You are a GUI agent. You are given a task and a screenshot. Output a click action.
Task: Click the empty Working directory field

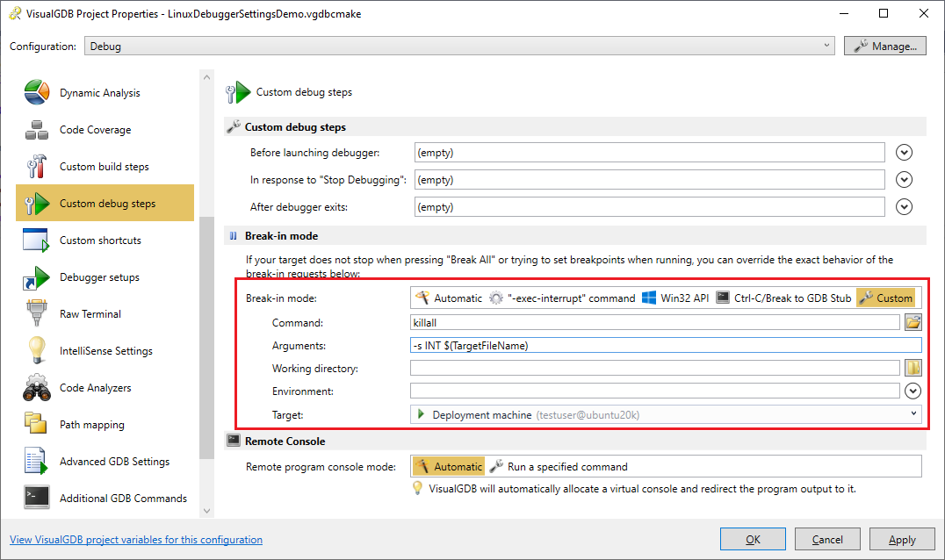tap(655, 368)
